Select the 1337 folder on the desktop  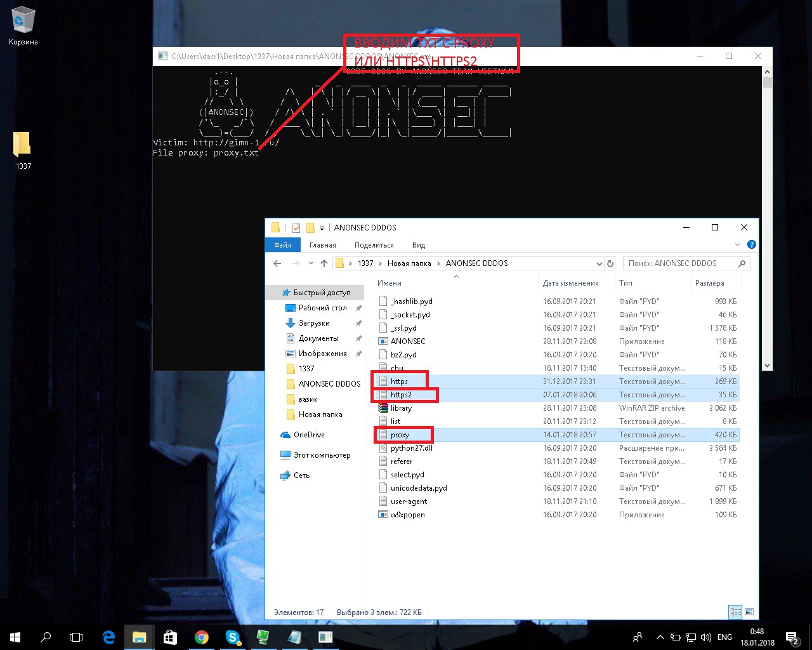23,150
